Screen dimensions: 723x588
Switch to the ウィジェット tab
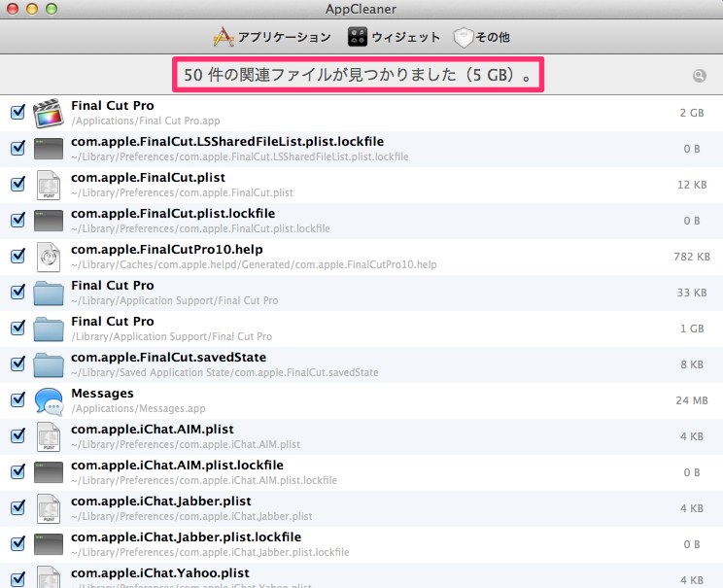tap(394, 37)
